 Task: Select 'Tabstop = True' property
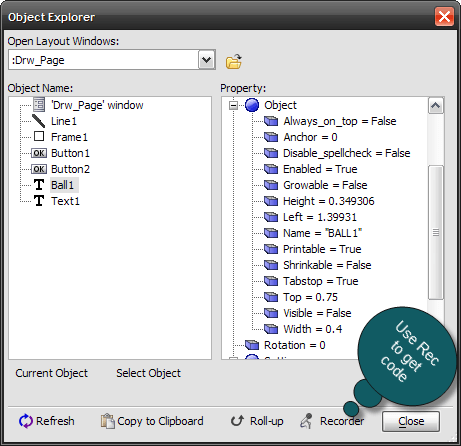click(x=321, y=281)
